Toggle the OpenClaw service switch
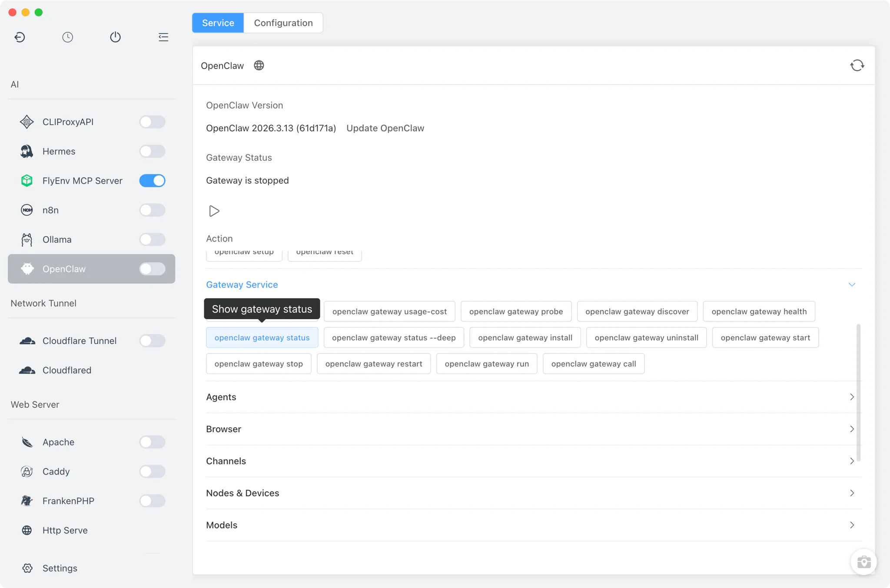Viewport: 890px width, 588px height. coord(152,269)
